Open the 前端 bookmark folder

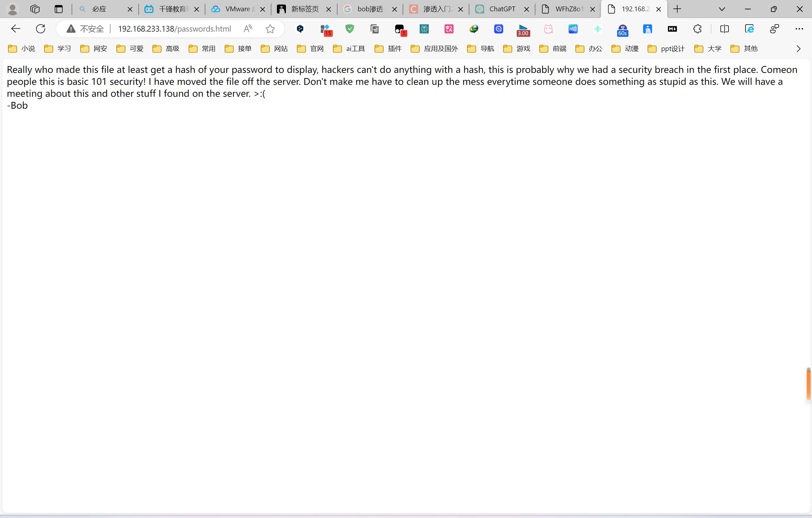coord(553,49)
